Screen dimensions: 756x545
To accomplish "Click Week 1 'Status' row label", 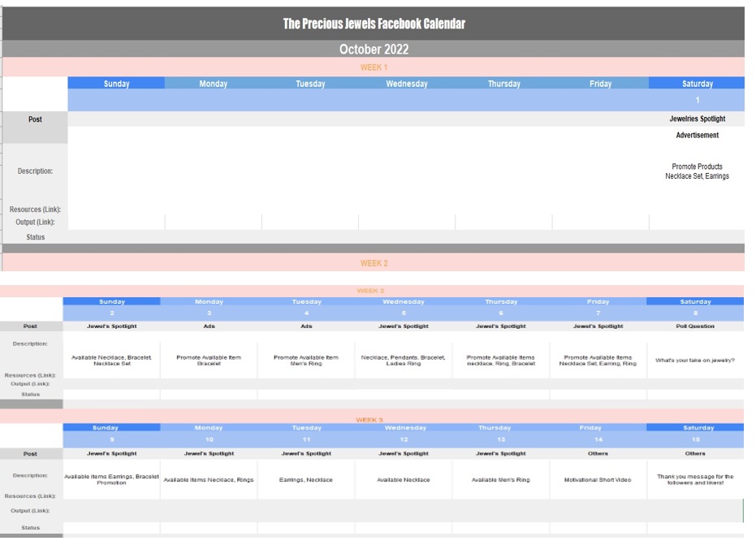I will [35, 237].
